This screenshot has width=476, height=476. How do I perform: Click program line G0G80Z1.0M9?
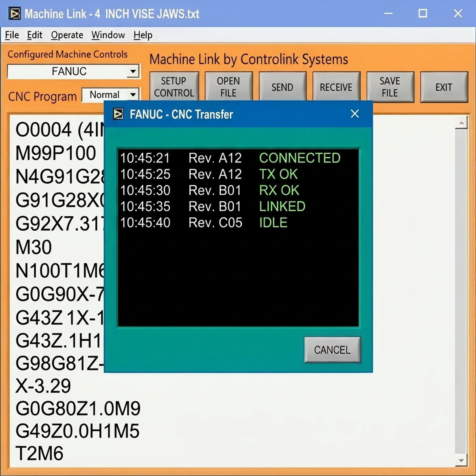click(x=78, y=409)
